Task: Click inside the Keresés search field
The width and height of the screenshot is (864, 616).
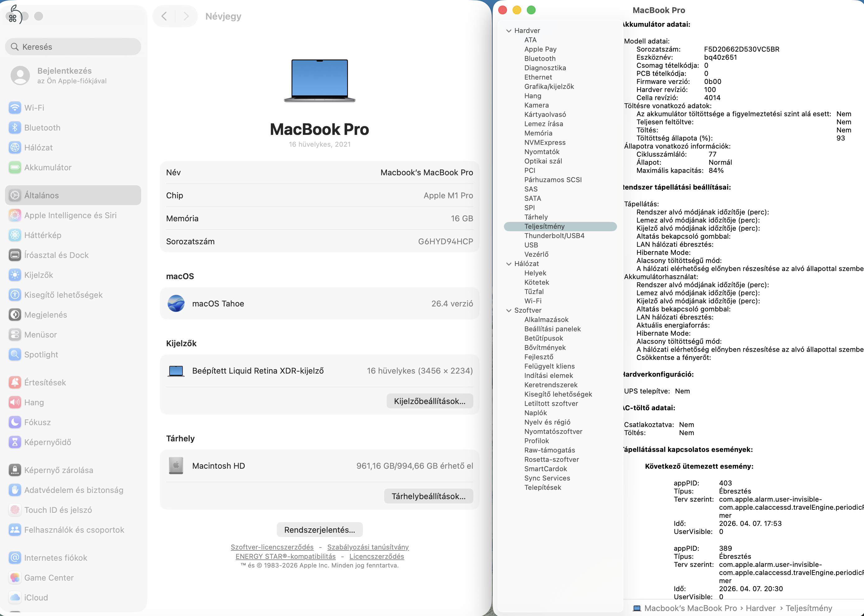Action: 72,47
